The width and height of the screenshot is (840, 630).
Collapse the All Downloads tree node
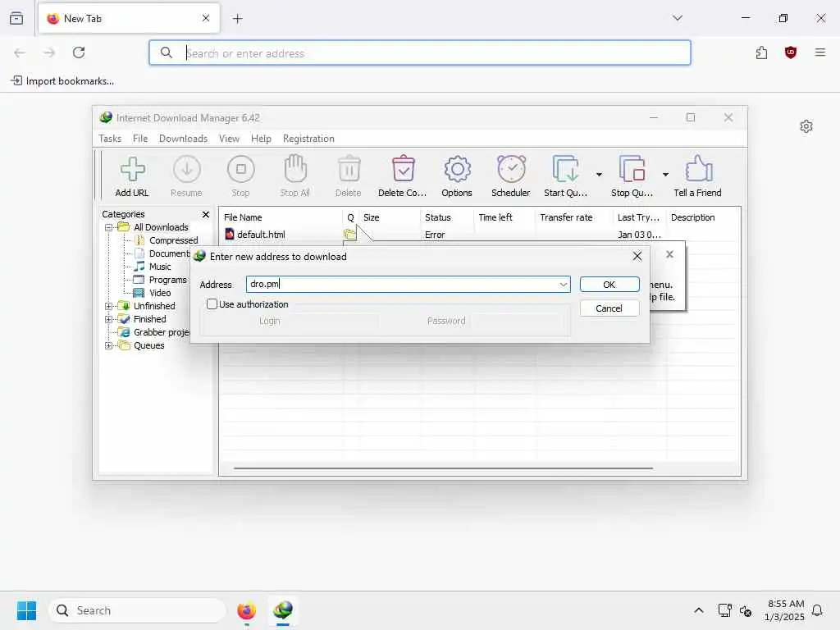(x=109, y=228)
